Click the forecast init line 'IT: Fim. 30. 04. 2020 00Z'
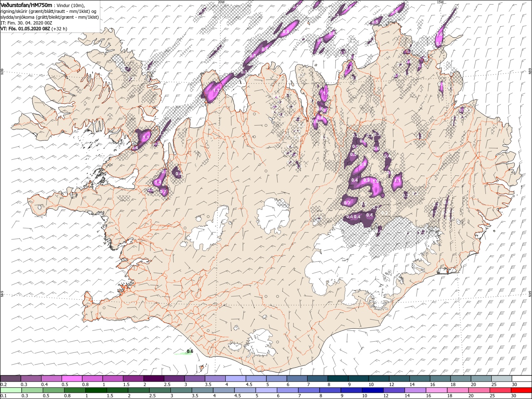 coord(26,23)
